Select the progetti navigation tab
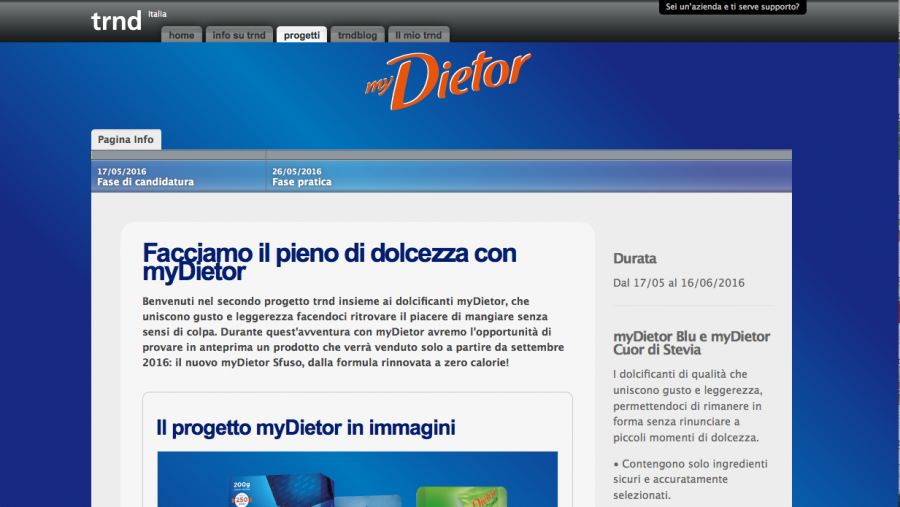 click(x=301, y=35)
